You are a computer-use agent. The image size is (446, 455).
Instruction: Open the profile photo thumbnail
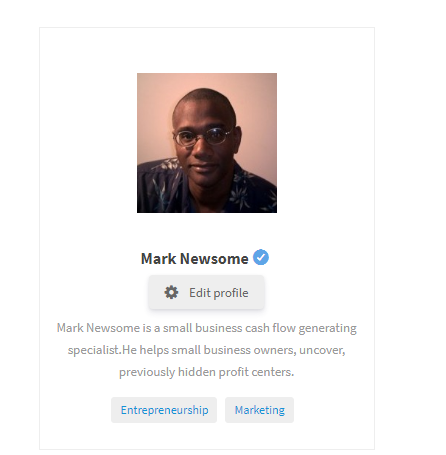(x=207, y=143)
